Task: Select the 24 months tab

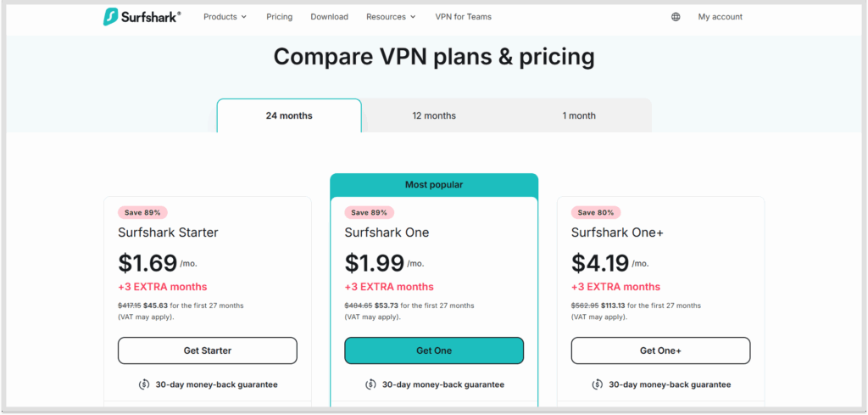Action: click(x=289, y=116)
